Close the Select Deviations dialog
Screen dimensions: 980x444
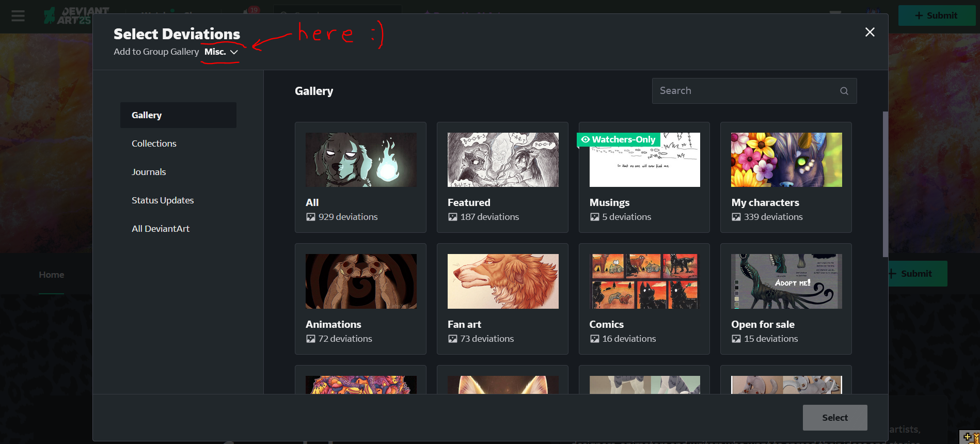click(870, 33)
